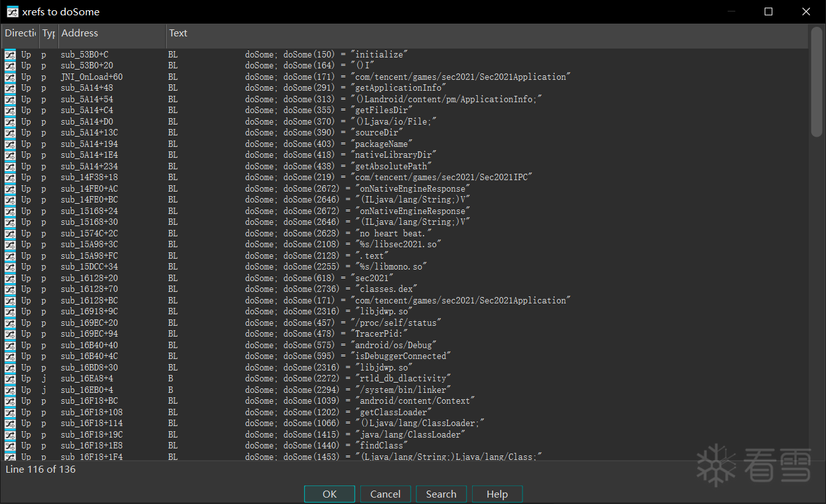Select the row icon for sub_5A14+194
Image resolution: width=826 pixels, height=504 pixels.
[10, 144]
